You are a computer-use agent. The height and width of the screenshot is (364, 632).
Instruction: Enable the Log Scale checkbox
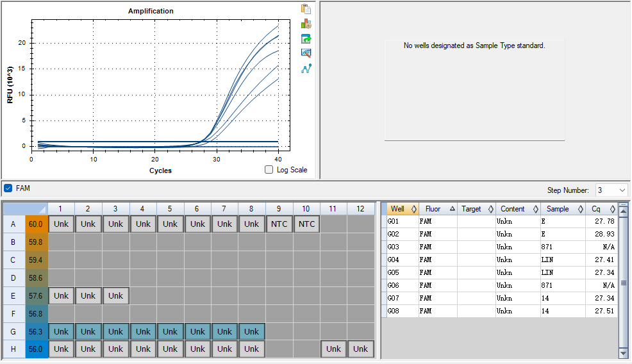[269, 170]
